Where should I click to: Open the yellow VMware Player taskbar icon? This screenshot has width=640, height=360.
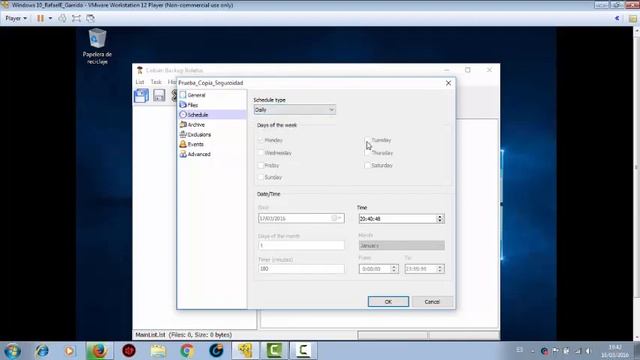coord(245,351)
